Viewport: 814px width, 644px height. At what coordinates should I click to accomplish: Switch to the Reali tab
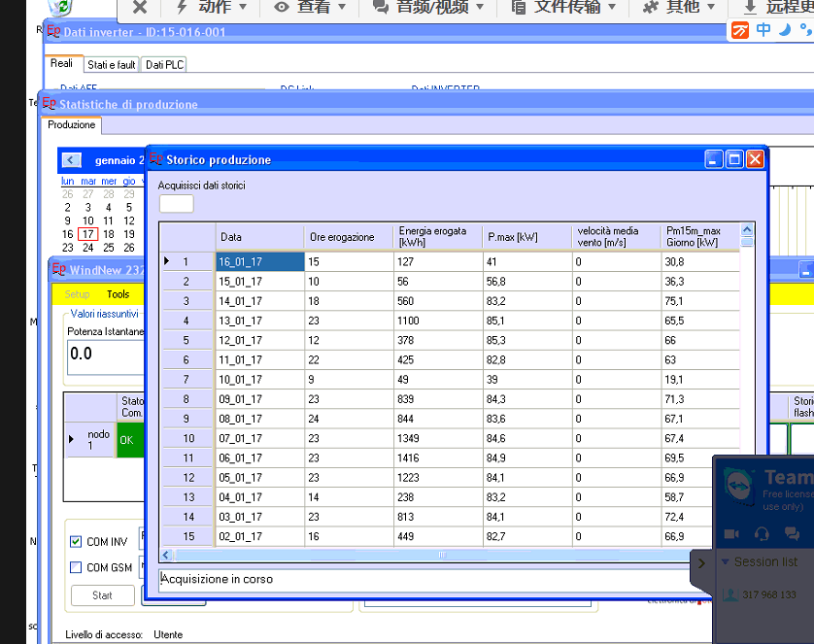coord(62,63)
